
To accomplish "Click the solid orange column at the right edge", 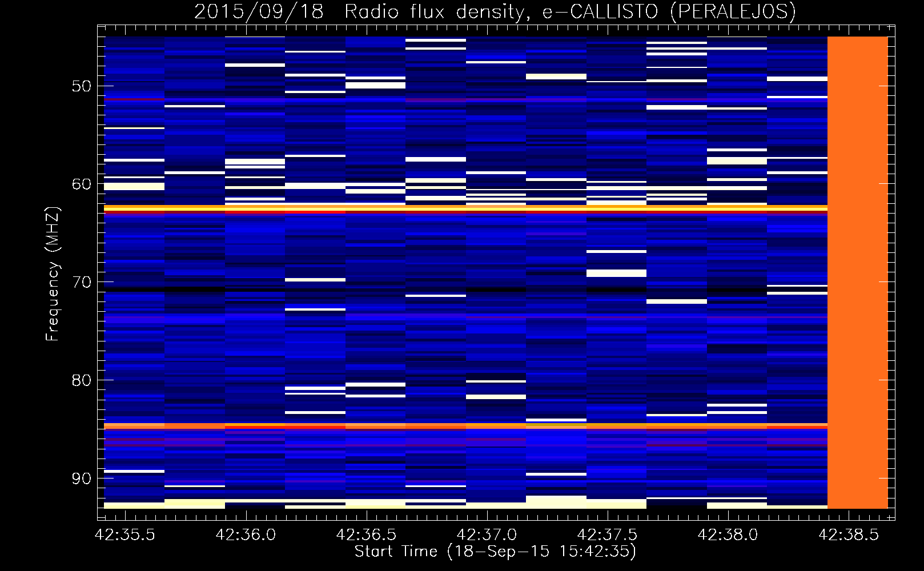I will [x=858, y=272].
